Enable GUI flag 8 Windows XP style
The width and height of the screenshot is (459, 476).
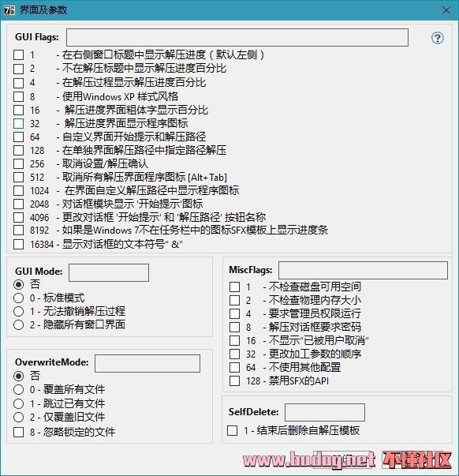18,96
